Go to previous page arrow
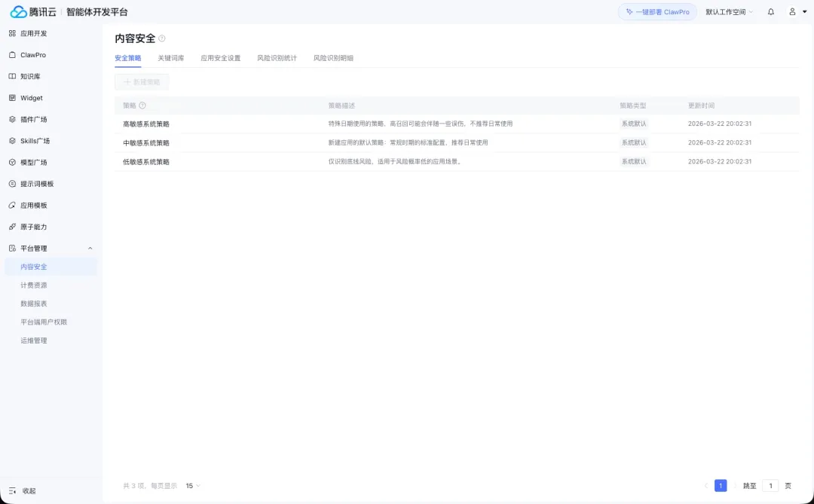 [706, 486]
